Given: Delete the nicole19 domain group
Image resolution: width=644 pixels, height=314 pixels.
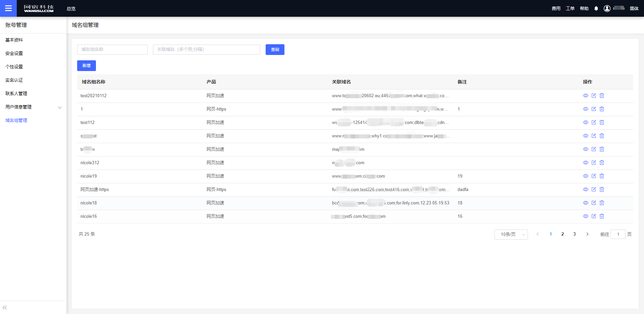Looking at the screenshot, I should 602,176.
